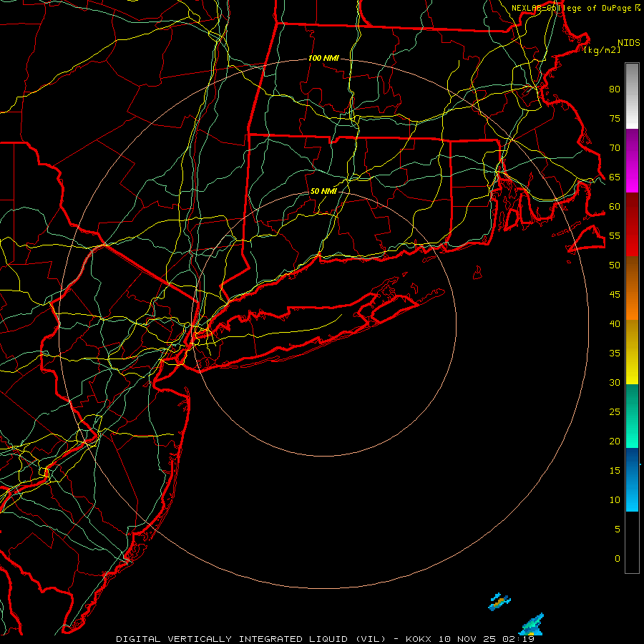This screenshot has height=644, width=644.
Task: Click the [kg/m2] units label
Action: pyautogui.click(x=602, y=50)
